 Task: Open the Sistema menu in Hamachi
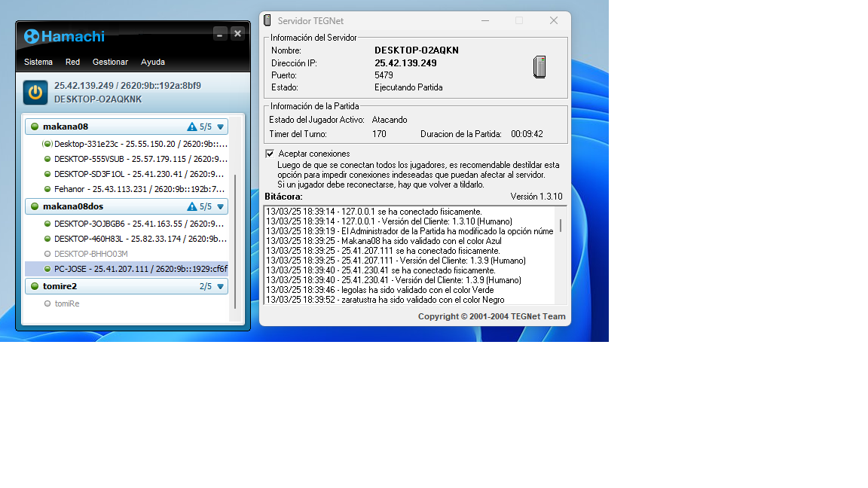pos(38,62)
